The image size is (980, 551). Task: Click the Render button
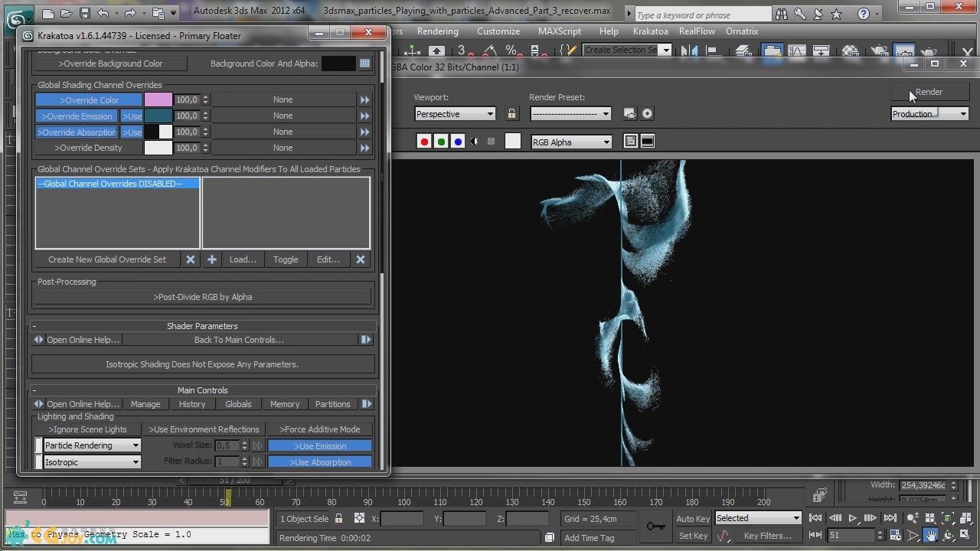[x=929, y=92]
